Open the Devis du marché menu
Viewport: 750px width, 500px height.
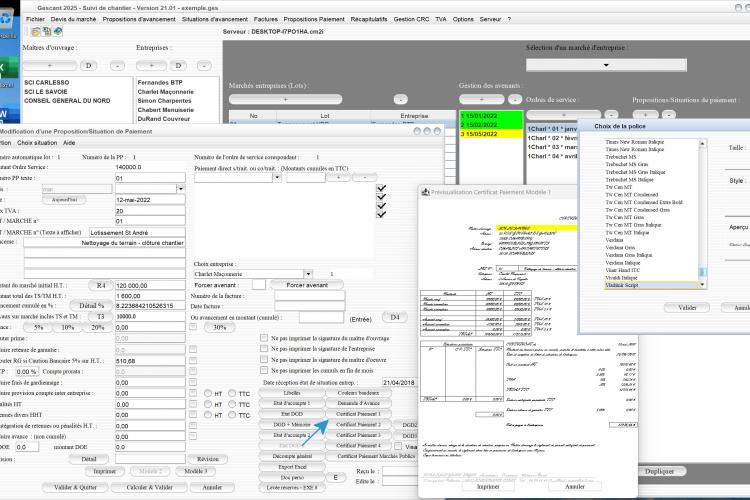click(x=73, y=19)
